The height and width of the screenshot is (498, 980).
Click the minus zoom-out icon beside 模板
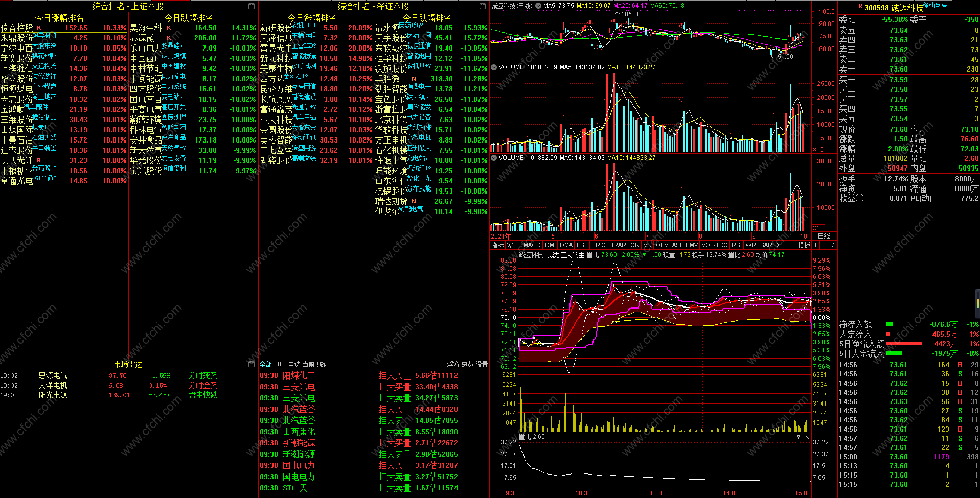[x=824, y=245]
